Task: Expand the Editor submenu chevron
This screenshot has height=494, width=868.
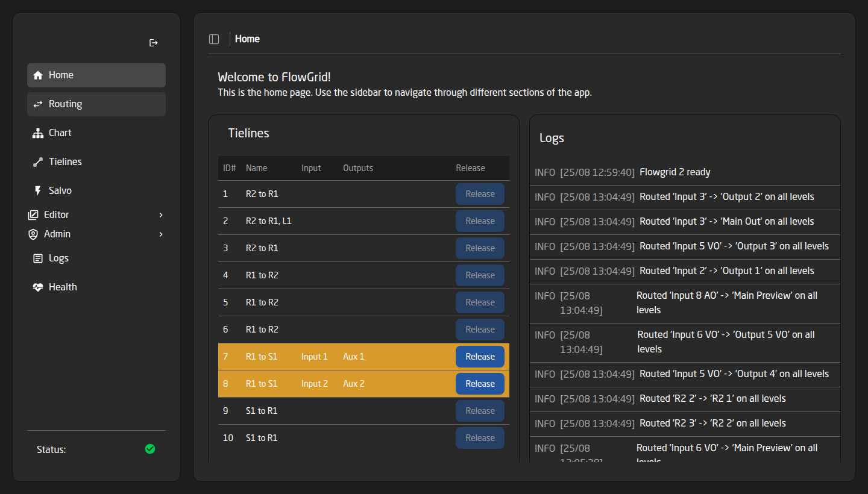Action: 161,215
